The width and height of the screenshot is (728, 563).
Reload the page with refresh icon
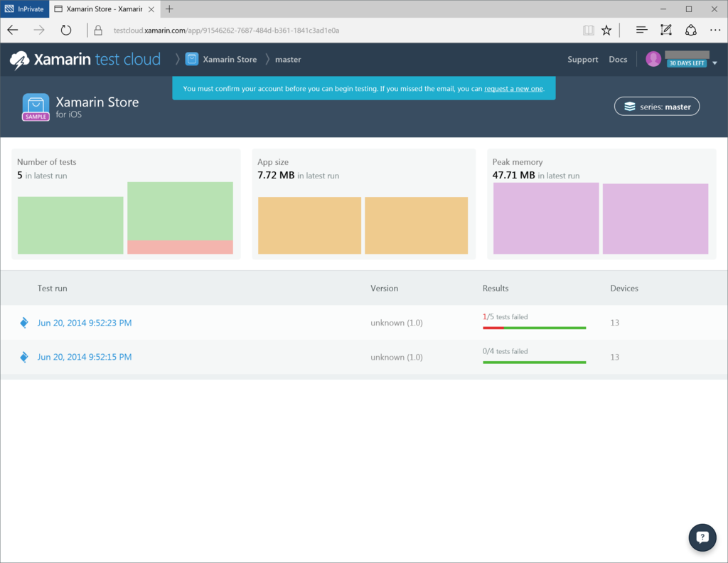point(66,30)
